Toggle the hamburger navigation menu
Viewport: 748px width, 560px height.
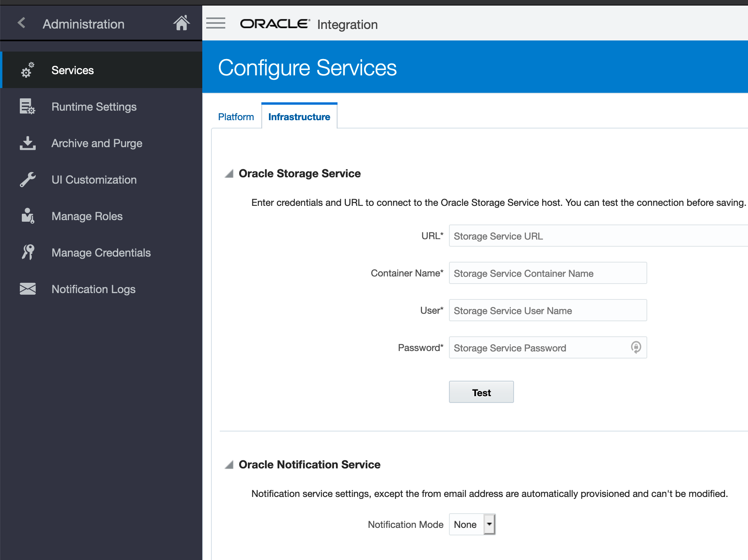pos(216,23)
